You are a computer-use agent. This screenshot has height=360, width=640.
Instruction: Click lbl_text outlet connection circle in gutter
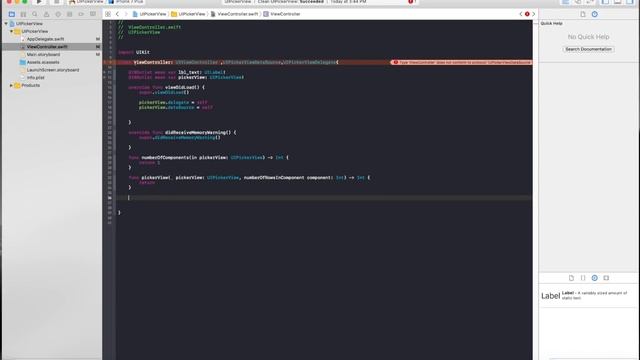[x=104, y=72]
